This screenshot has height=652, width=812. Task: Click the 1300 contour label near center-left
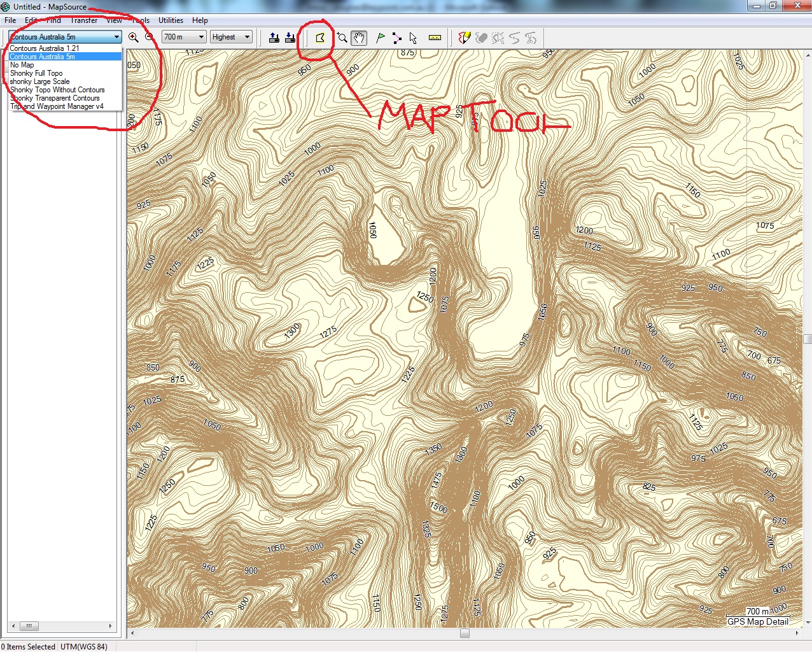[x=292, y=330]
